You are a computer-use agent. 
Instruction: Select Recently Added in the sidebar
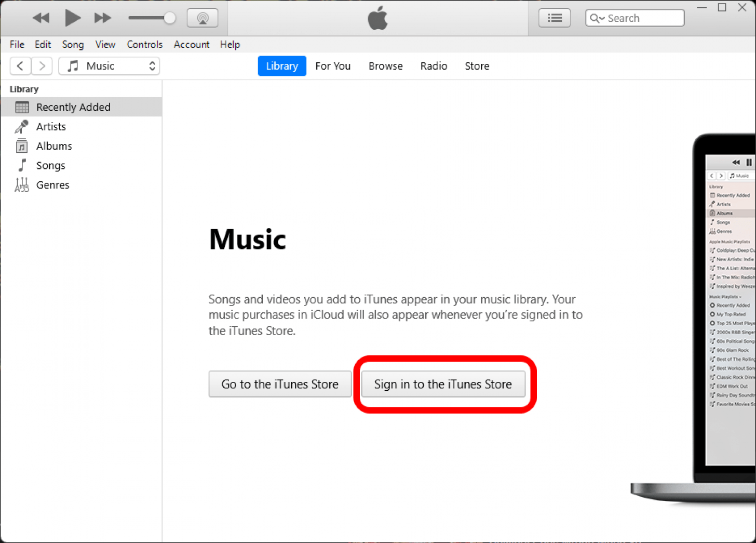coord(82,107)
